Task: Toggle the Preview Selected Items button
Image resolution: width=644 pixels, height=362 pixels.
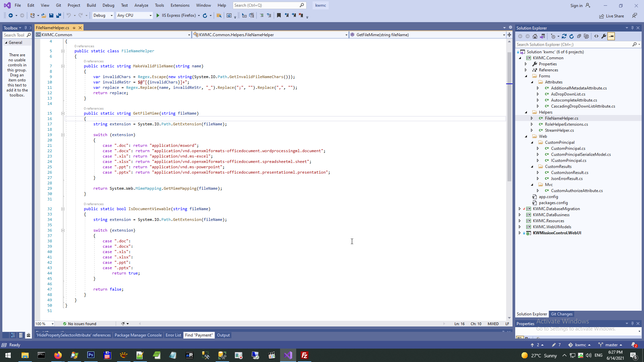Action: 611,36
